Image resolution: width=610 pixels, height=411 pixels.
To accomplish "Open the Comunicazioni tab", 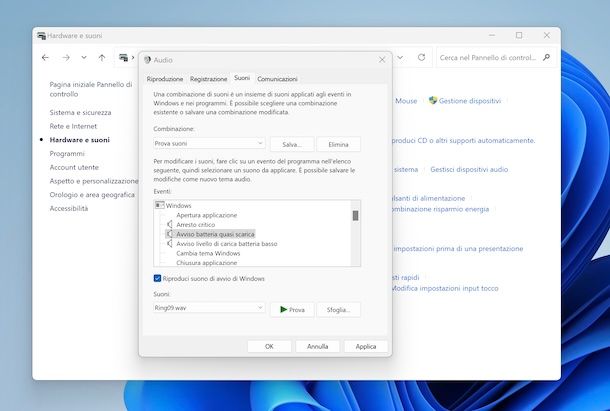I will coord(277,79).
